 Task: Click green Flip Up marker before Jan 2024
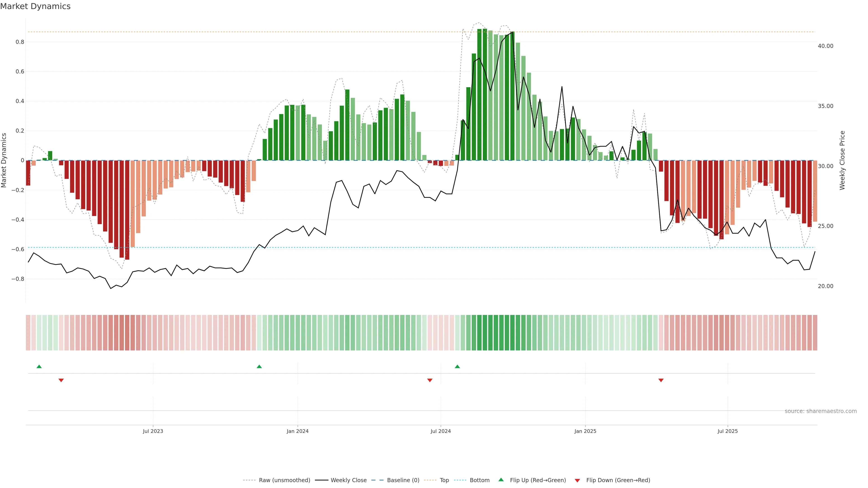[x=259, y=366]
